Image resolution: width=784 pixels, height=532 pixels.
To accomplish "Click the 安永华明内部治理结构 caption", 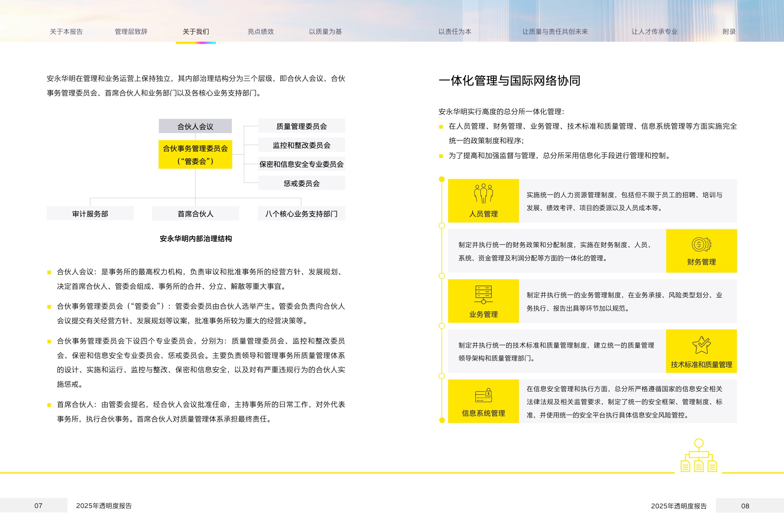I will tap(196, 239).
